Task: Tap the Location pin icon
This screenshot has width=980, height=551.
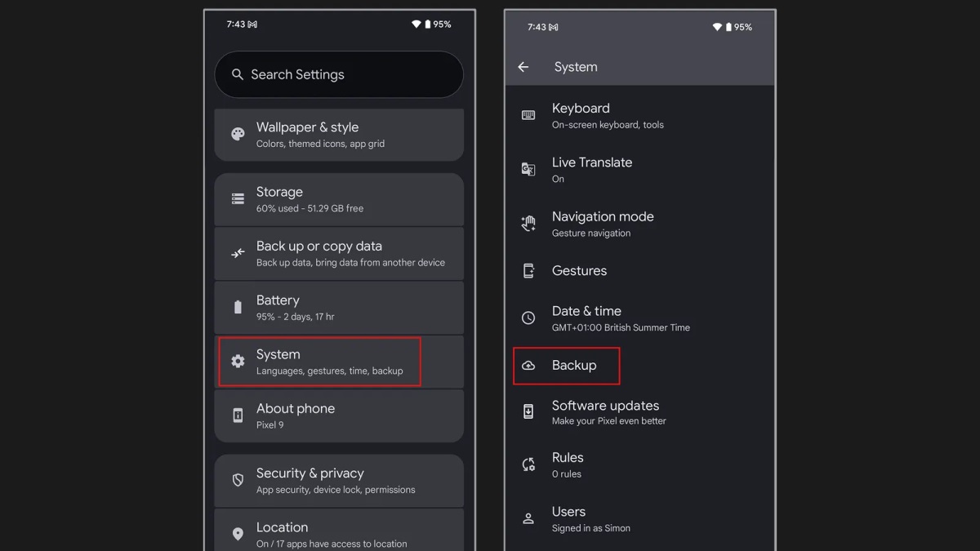Action: tap(238, 535)
